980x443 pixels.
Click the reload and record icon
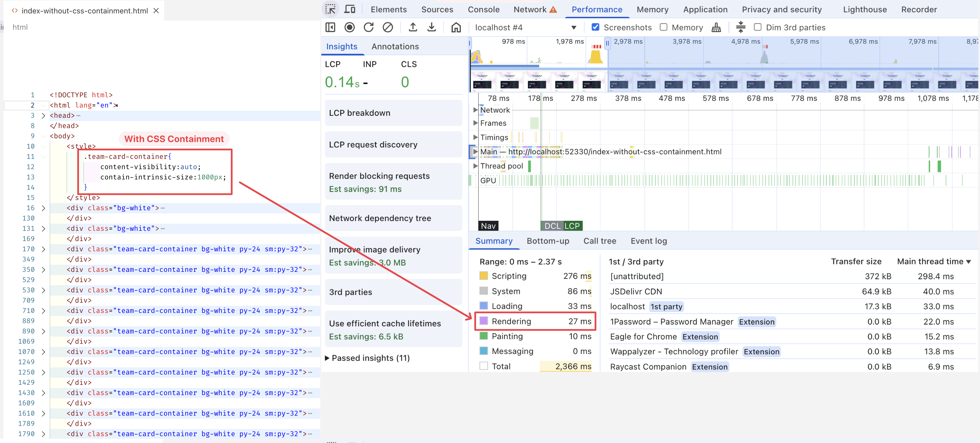point(368,27)
